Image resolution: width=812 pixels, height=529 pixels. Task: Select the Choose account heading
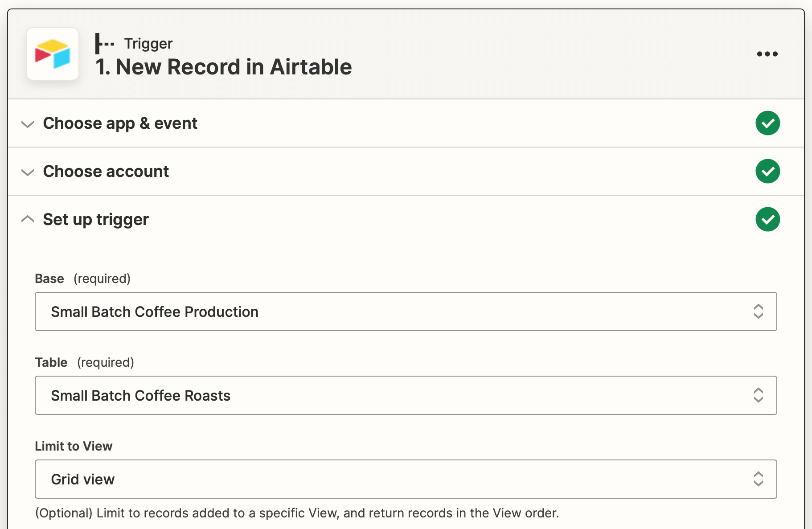(x=106, y=171)
